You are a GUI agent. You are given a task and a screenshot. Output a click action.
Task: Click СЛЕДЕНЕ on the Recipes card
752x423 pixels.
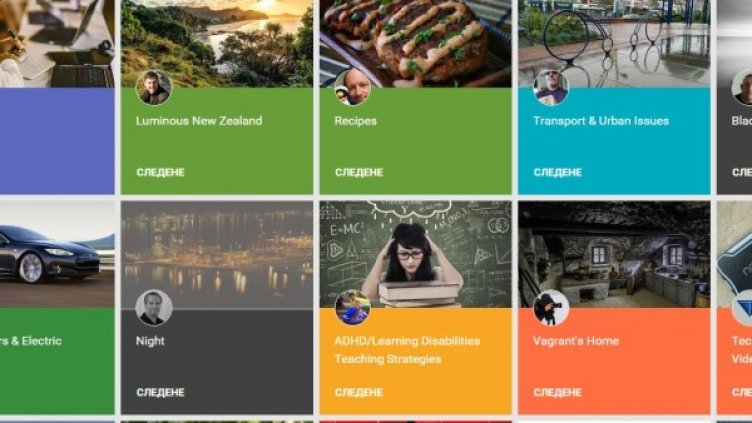(359, 172)
